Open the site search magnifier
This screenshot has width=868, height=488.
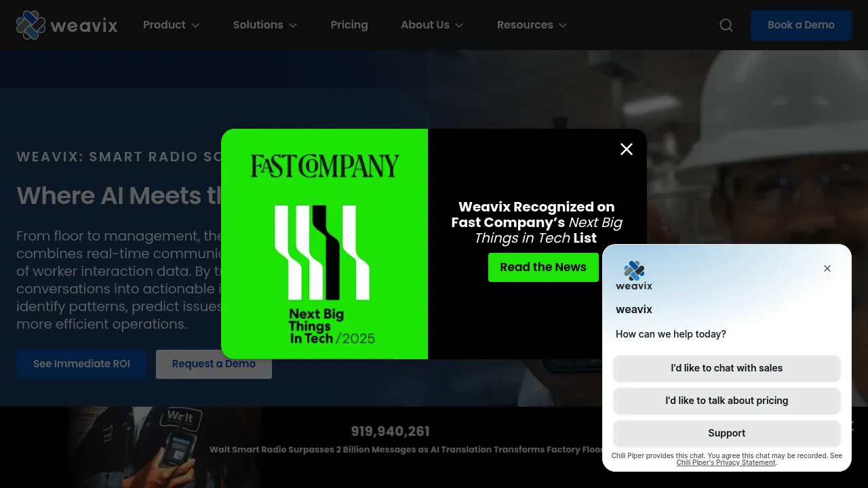[726, 25]
